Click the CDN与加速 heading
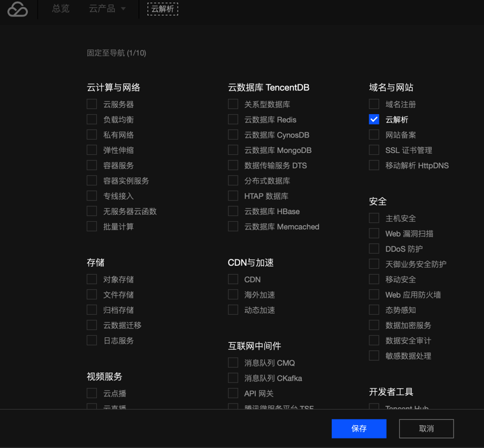The image size is (484, 448). click(251, 263)
